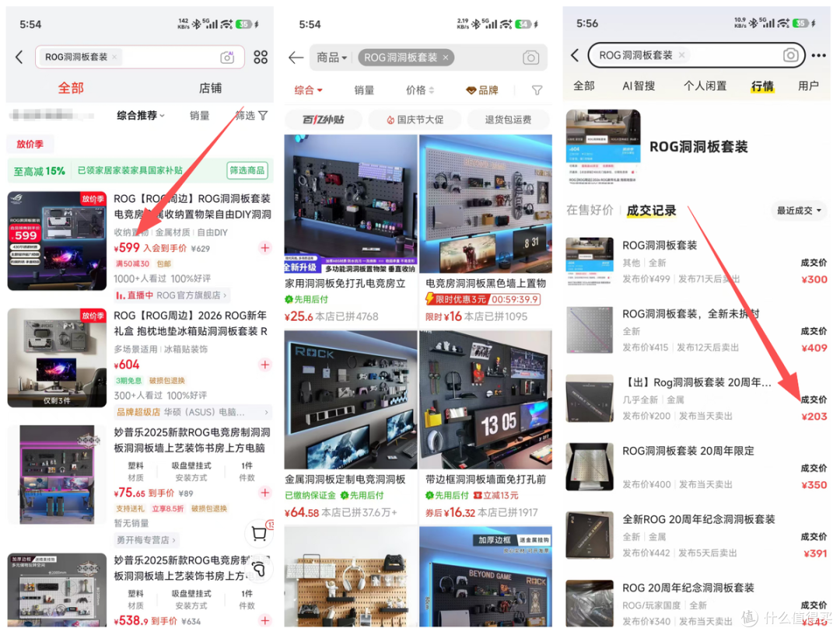The width and height of the screenshot is (840, 635).
Task: Open 金属洞洞板定制电竞洞洞板 product ¥64.58
Action: click(350, 426)
